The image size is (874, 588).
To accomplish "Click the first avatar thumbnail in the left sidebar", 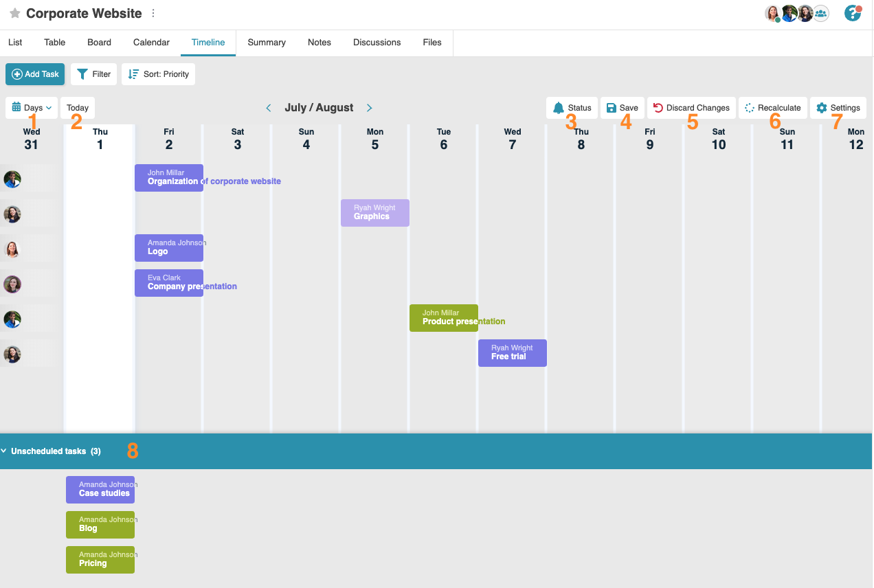I will [12, 179].
